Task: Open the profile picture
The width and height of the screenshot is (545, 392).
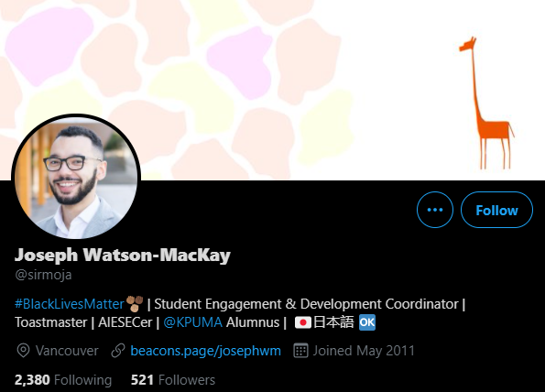Action: [76, 178]
